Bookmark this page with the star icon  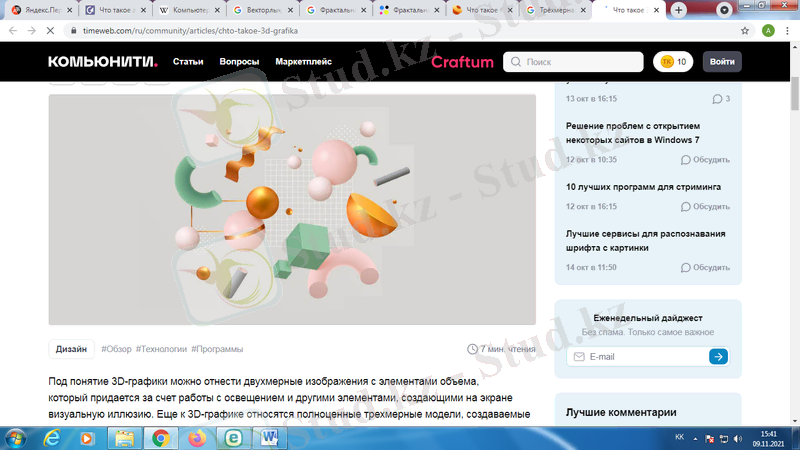[745, 31]
